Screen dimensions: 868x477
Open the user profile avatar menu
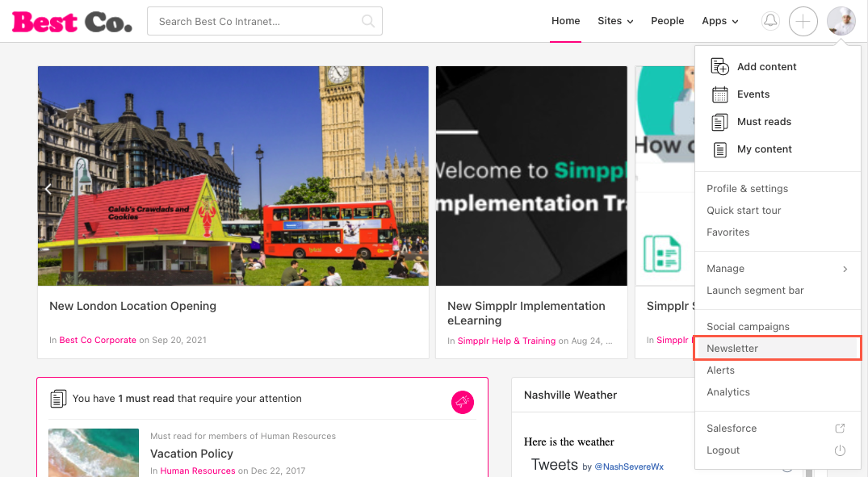tap(841, 22)
